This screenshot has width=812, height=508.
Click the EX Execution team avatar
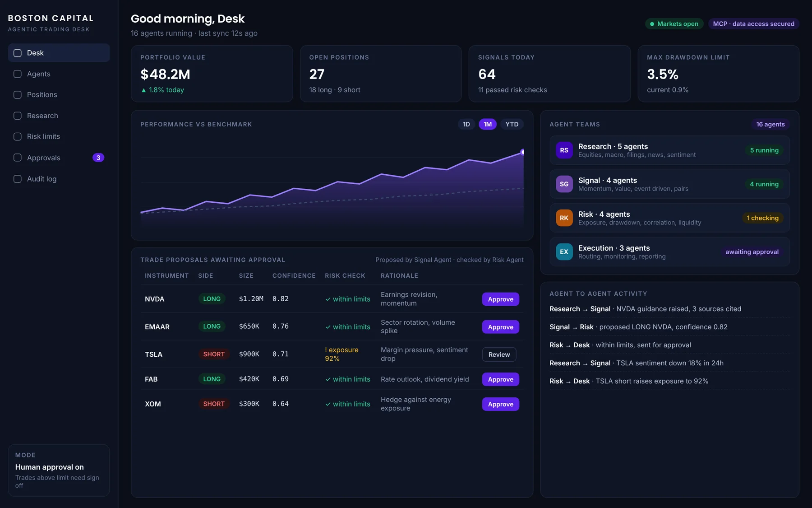point(564,252)
